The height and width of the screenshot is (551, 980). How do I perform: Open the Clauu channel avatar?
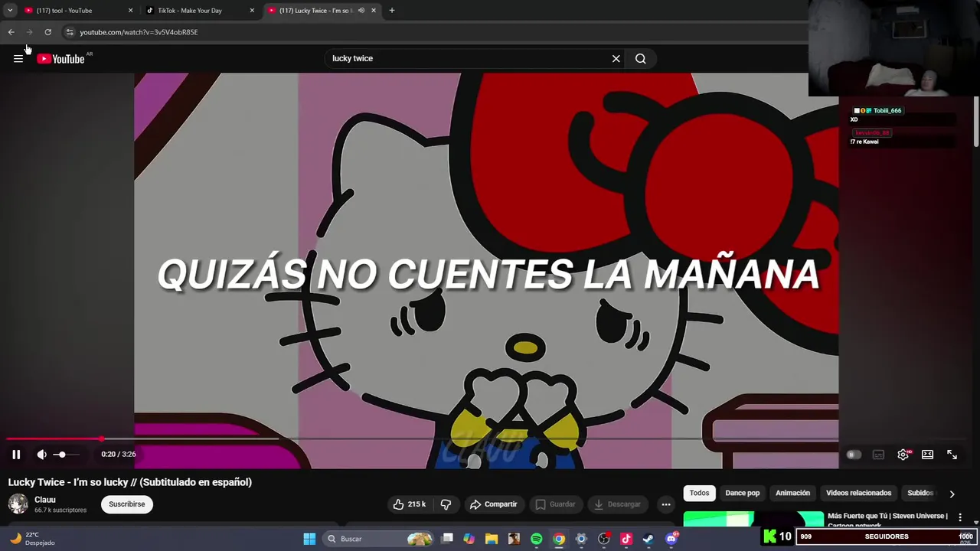pyautogui.click(x=18, y=504)
